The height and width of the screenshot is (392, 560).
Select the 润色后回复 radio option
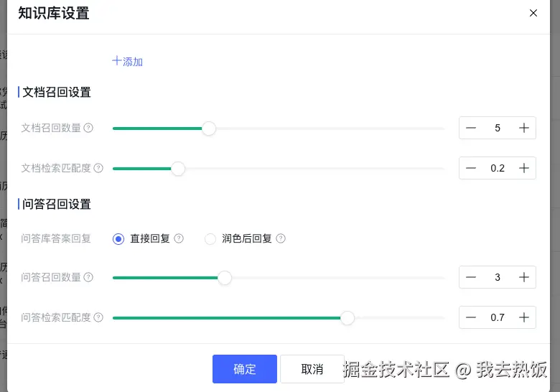210,239
